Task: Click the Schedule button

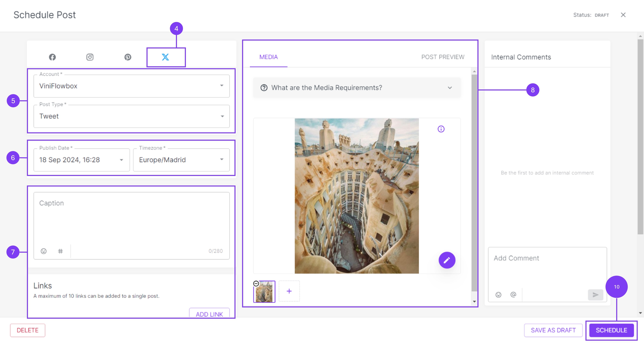Action: (x=611, y=330)
